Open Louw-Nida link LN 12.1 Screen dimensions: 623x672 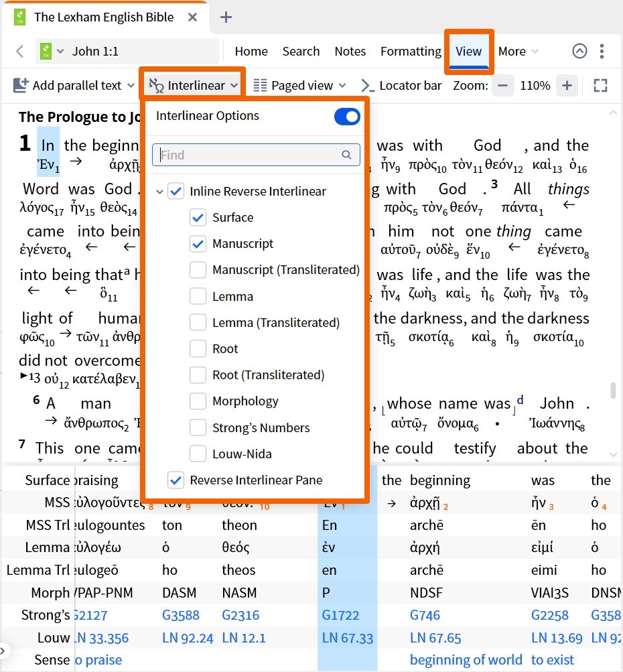click(244, 638)
